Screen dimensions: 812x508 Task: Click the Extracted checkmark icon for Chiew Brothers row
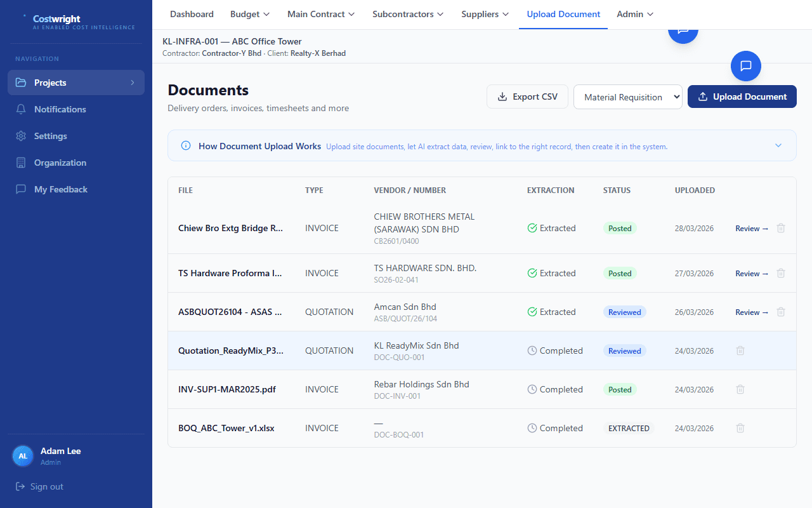(x=532, y=228)
